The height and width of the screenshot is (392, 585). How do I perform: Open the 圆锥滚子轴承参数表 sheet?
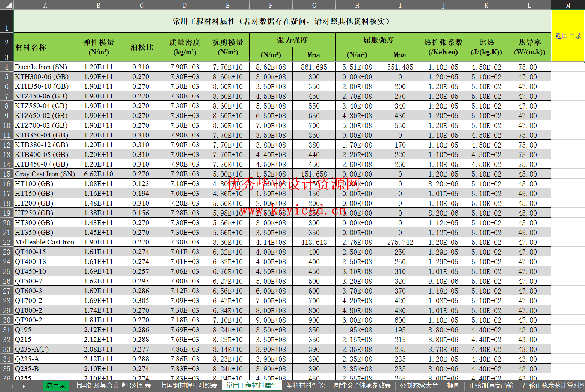pos(361,385)
